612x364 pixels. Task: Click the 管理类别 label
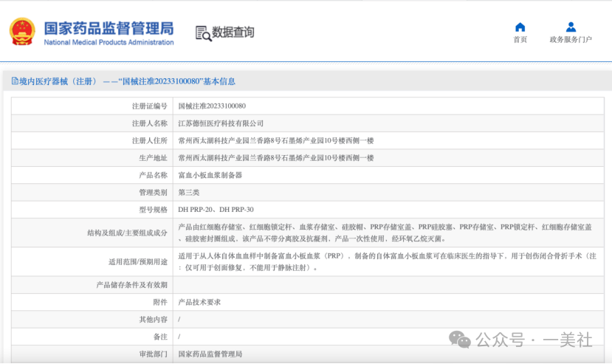pyautogui.click(x=153, y=192)
